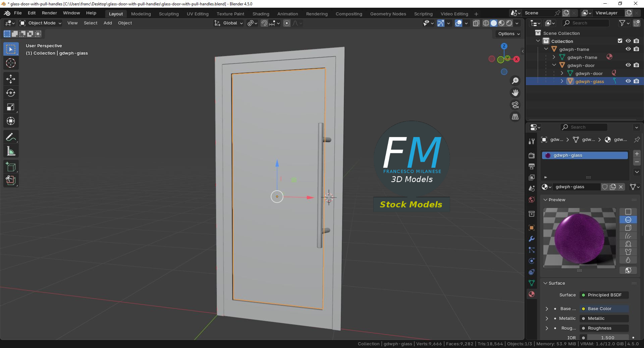The image size is (644, 348).
Task: Open the Material properties tab
Action: [x=532, y=294]
